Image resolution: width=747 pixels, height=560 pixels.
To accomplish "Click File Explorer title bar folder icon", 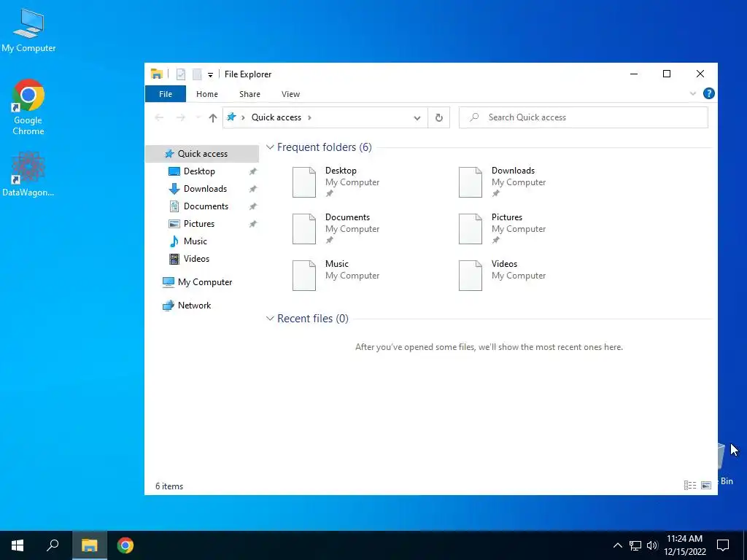I will click(x=157, y=74).
